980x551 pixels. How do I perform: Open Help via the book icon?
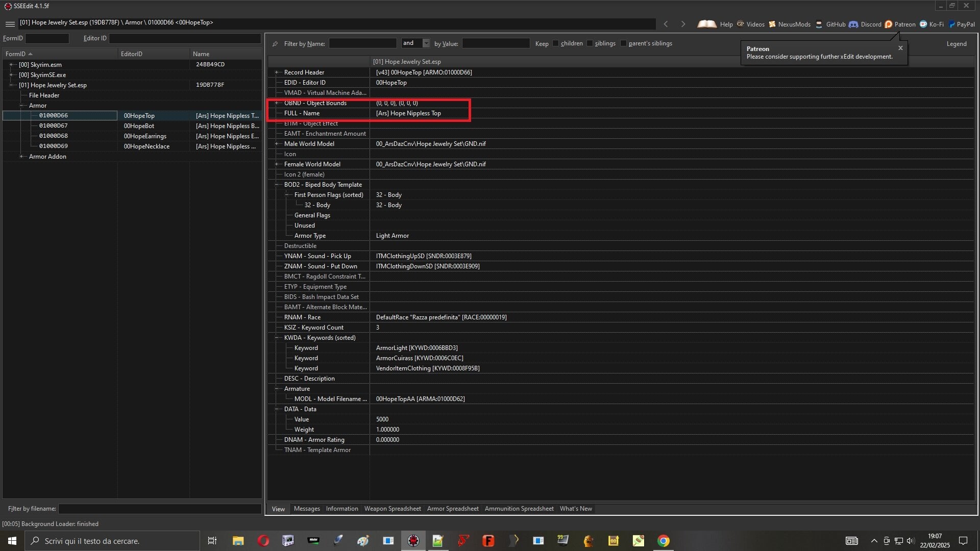(707, 24)
